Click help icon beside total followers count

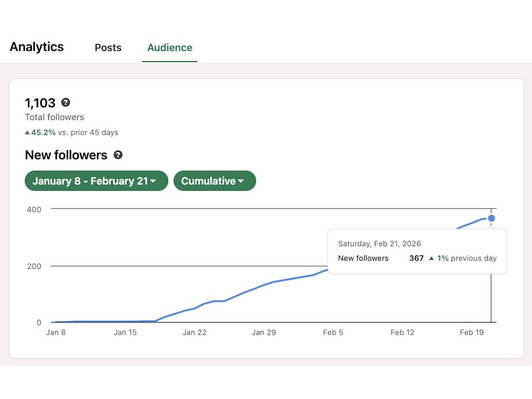(x=66, y=103)
